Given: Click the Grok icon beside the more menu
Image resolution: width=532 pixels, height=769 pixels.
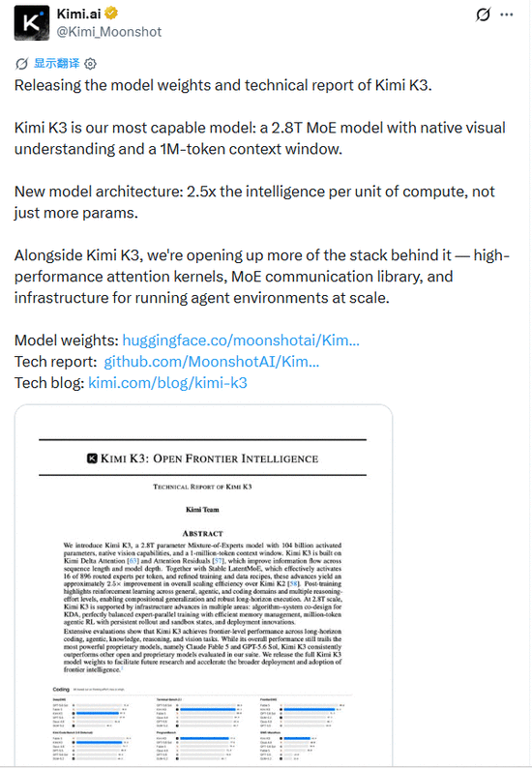Looking at the screenshot, I should click(483, 15).
